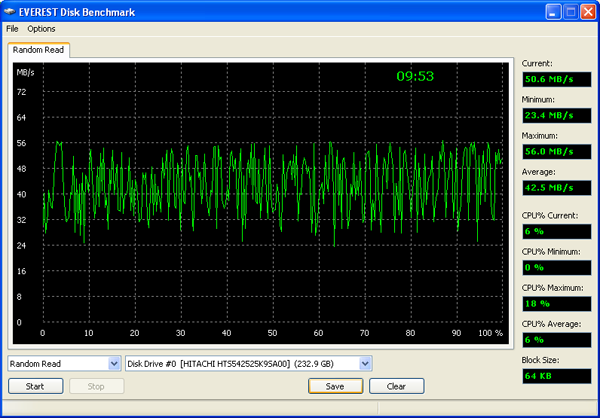This screenshot has width=600, height=418.
Task: Click the "CPU% Minimum:" label
Action: pyautogui.click(x=551, y=251)
